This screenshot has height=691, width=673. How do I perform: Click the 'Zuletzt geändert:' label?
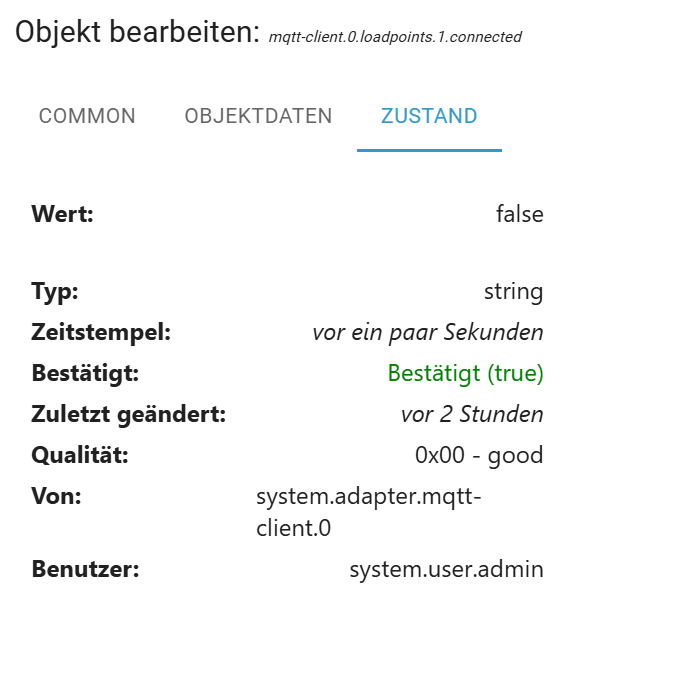coord(129,414)
